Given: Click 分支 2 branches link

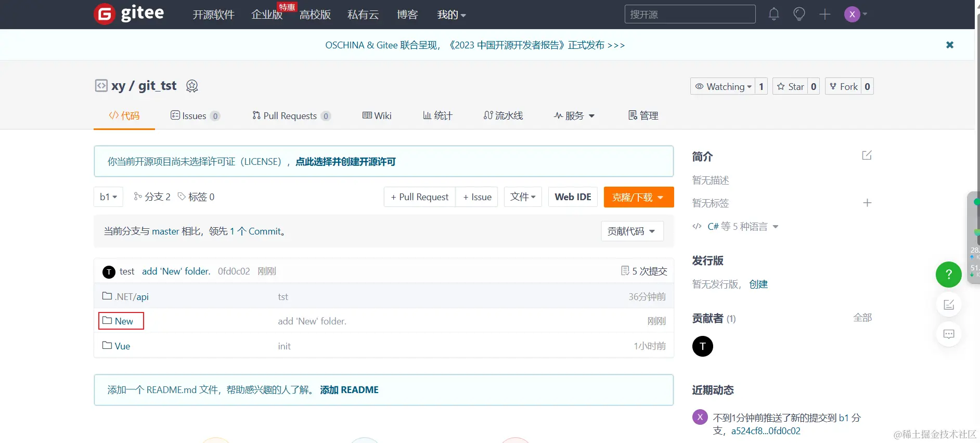Looking at the screenshot, I should (x=152, y=197).
